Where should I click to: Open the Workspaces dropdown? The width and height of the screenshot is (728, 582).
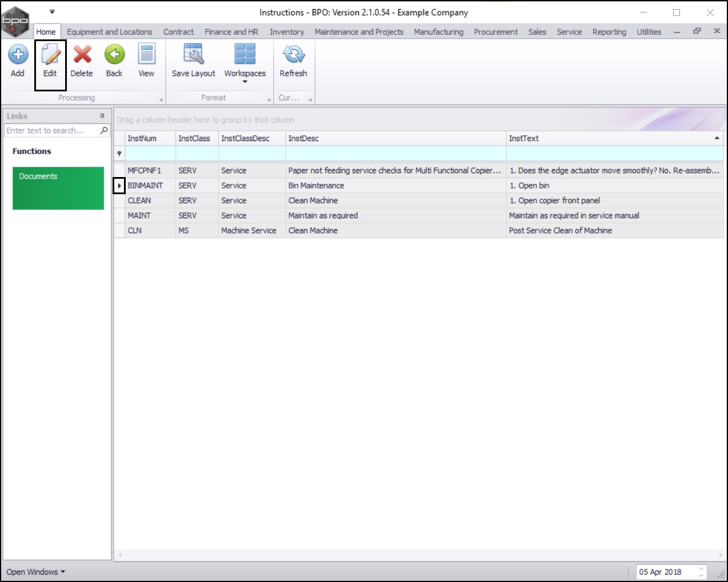245,63
